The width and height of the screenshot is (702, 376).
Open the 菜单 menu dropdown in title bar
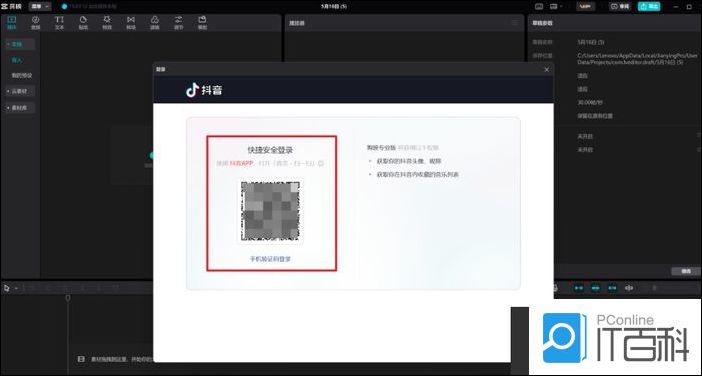click(40, 6)
